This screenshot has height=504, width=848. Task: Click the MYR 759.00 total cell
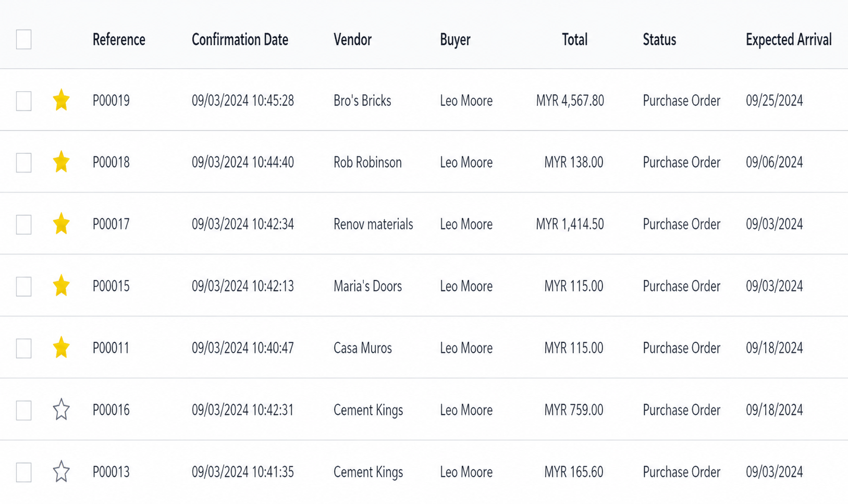[573, 410]
